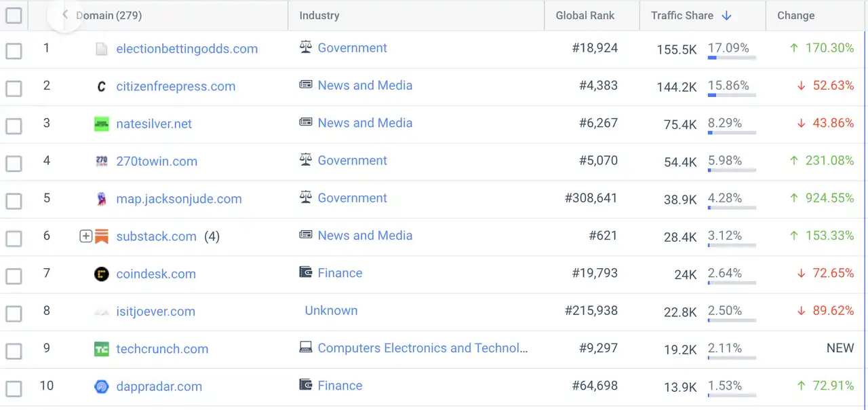Sort table by Global Rank column header
Image resolution: width=868 pixels, height=410 pixels.
[x=585, y=16]
